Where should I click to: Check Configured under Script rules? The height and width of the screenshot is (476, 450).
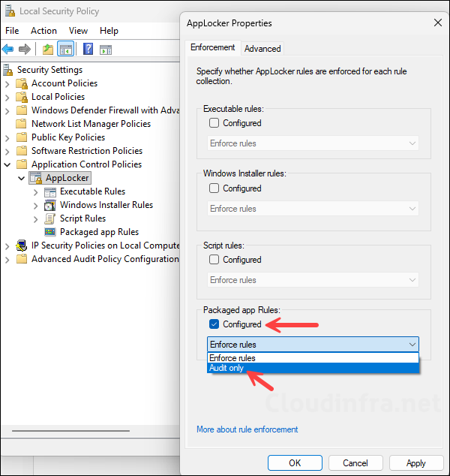pos(214,260)
